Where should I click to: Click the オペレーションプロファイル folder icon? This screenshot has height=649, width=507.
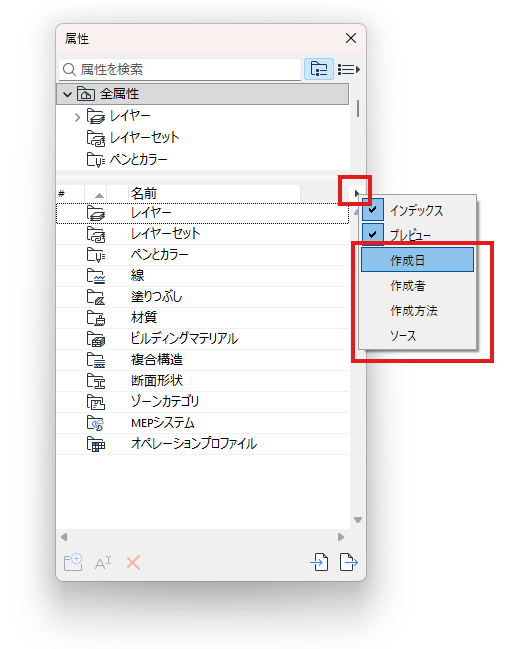(96, 444)
